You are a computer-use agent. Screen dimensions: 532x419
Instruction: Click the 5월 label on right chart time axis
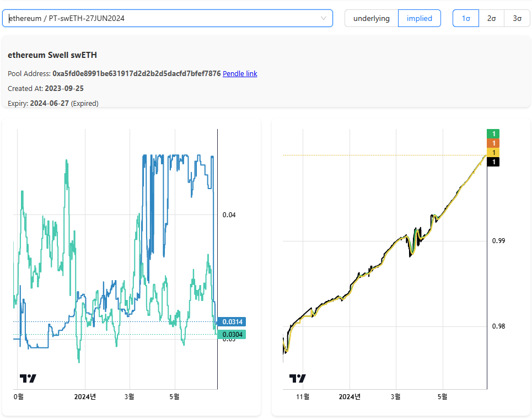(x=443, y=396)
